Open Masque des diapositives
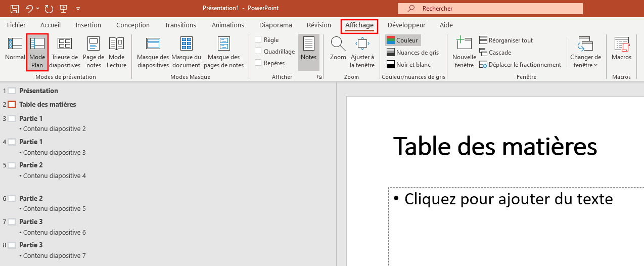 click(x=153, y=52)
